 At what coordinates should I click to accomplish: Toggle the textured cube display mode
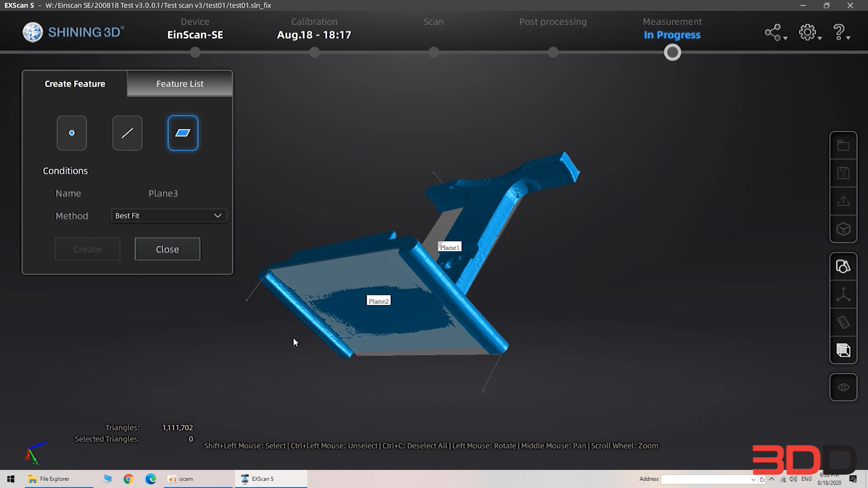pos(843,350)
